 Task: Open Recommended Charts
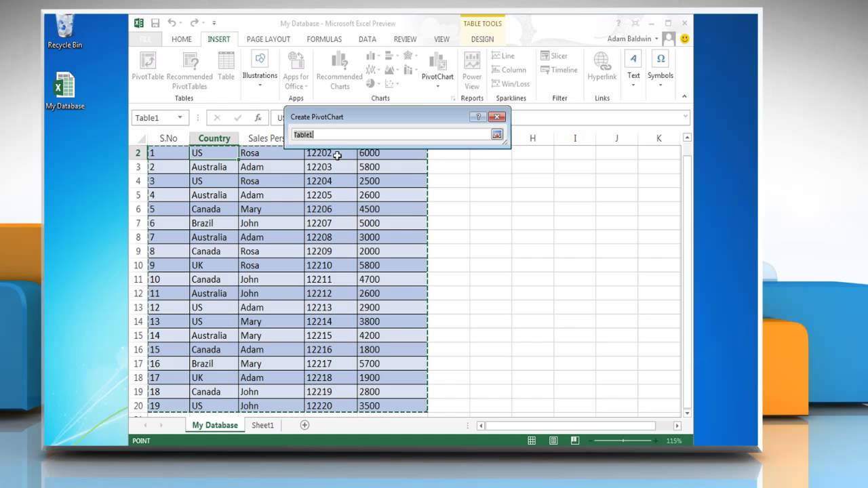pos(340,71)
